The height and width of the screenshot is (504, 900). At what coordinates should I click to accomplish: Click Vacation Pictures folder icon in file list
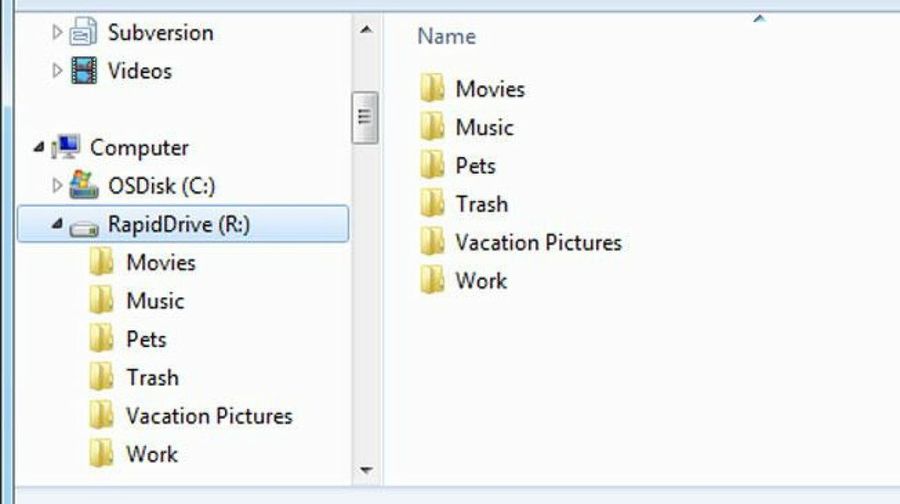tap(432, 242)
